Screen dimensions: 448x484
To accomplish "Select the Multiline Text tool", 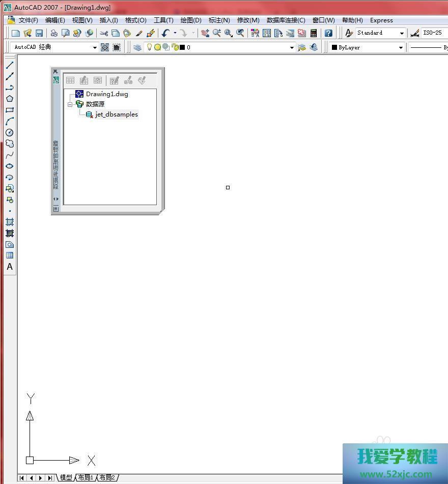I will click(9, 267).
